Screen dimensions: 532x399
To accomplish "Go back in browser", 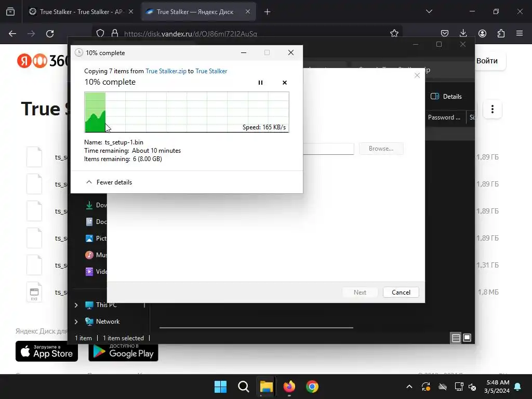I will tap(12, 34).
